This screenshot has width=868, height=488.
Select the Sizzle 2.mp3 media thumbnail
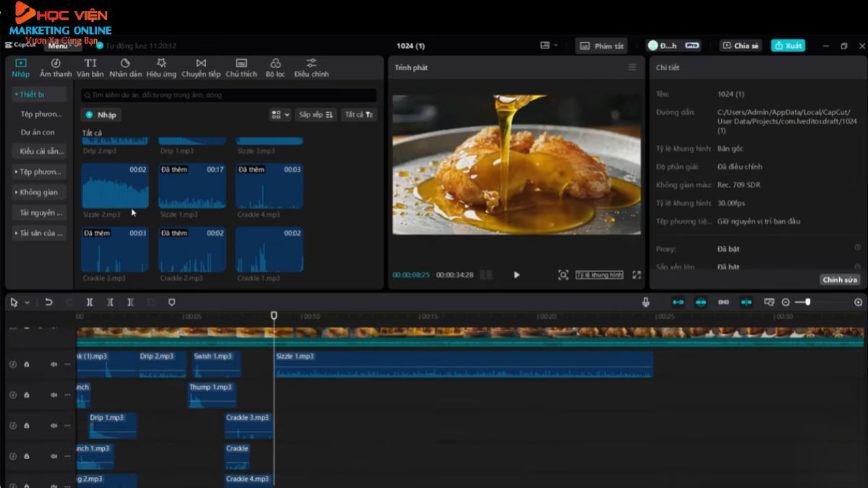[x=115, y=186]
